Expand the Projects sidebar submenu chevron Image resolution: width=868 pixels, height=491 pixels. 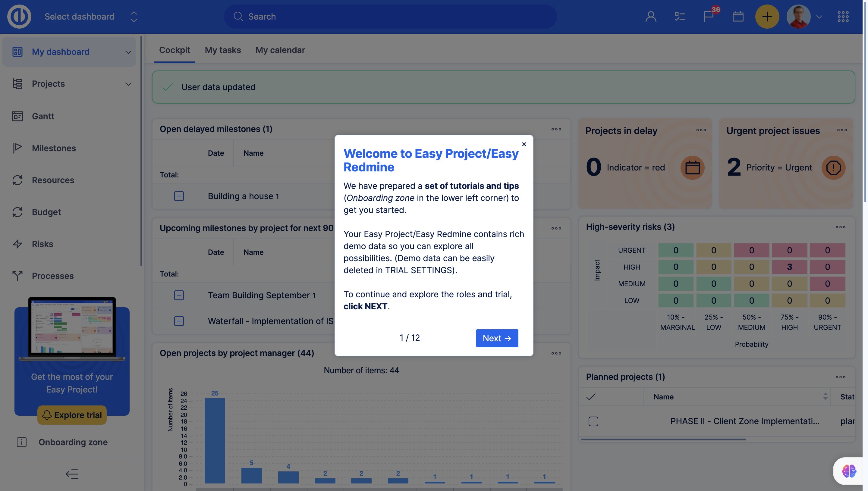(128, 84)
